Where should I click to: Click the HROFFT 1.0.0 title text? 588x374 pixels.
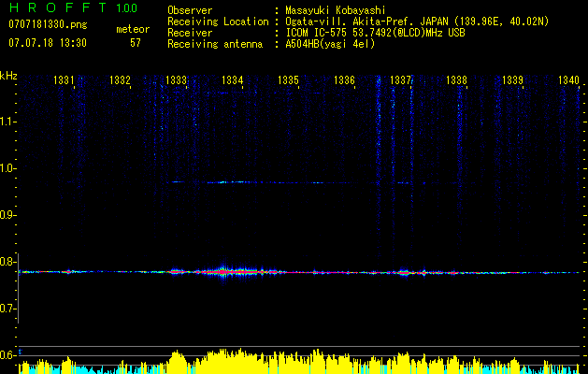(74, 7)
